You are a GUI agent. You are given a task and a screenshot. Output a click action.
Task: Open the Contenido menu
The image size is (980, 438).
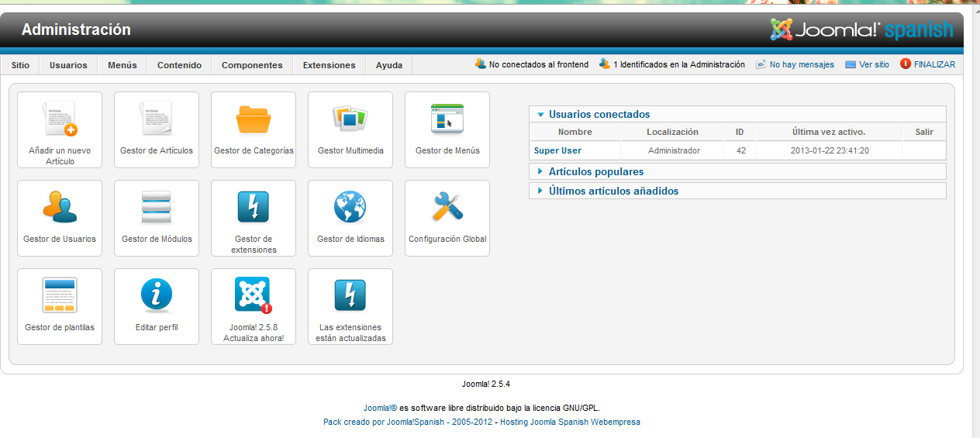179,65
